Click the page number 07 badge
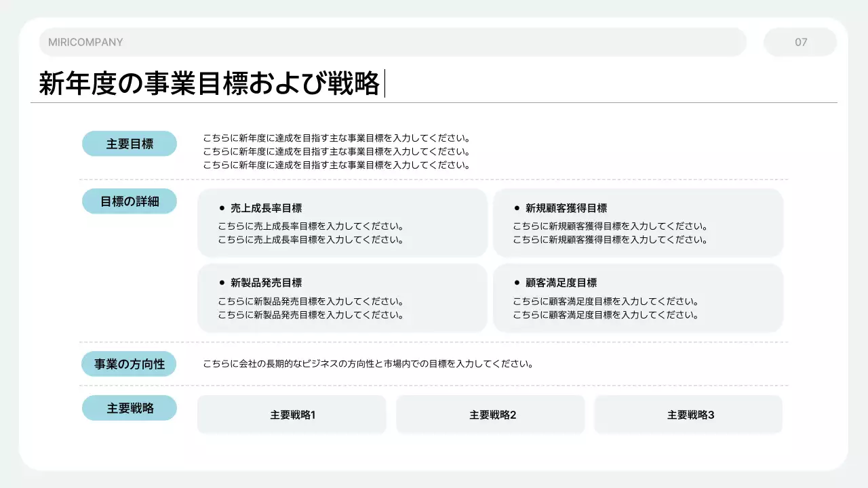 pos(800,42)
